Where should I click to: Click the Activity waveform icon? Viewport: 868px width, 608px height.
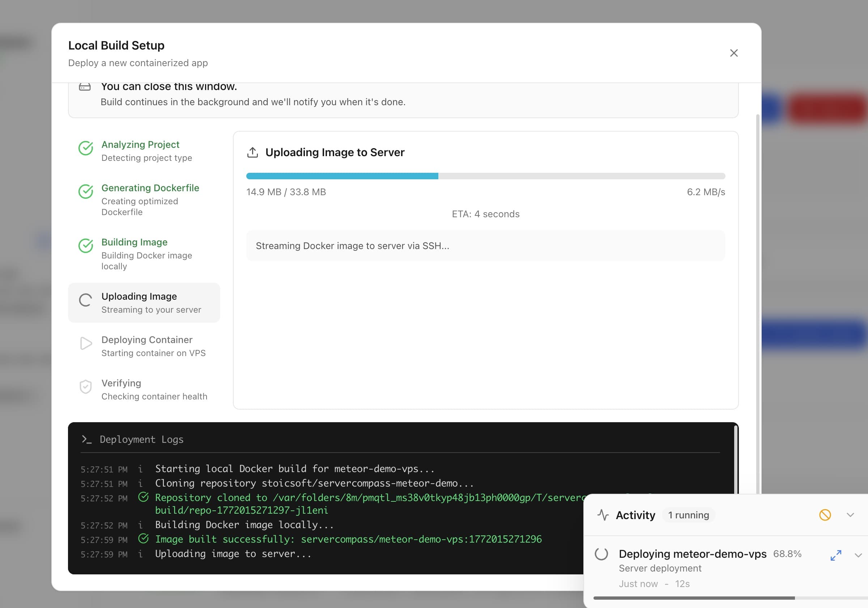603,515
